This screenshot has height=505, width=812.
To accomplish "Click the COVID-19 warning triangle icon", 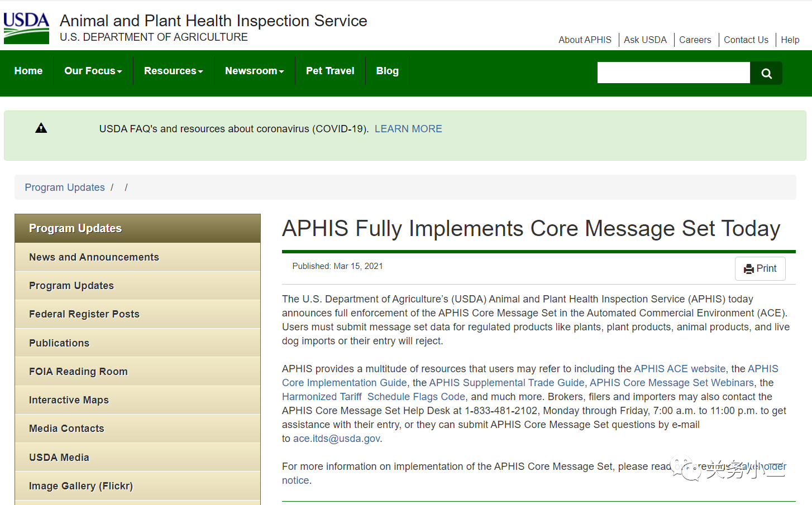I will 41,128.
